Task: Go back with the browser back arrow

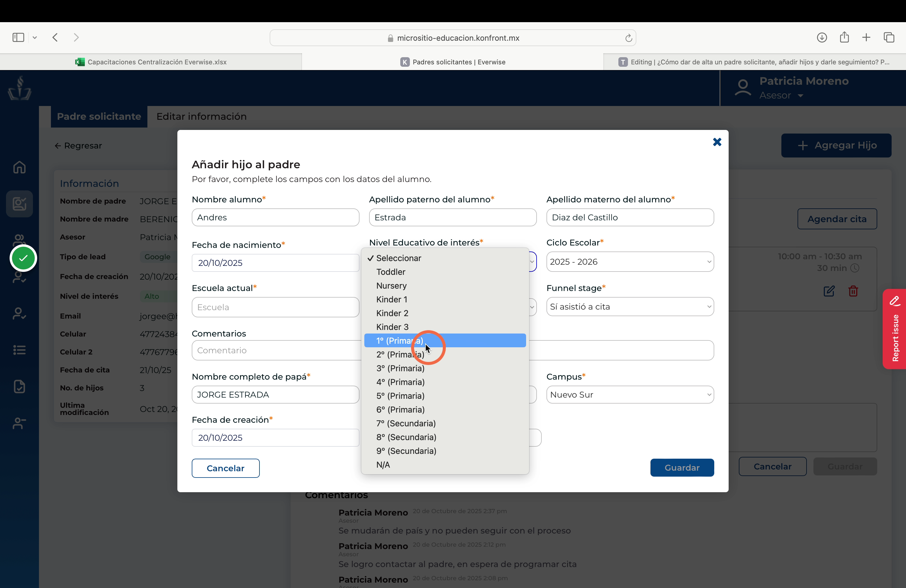Action: point(55,37)
